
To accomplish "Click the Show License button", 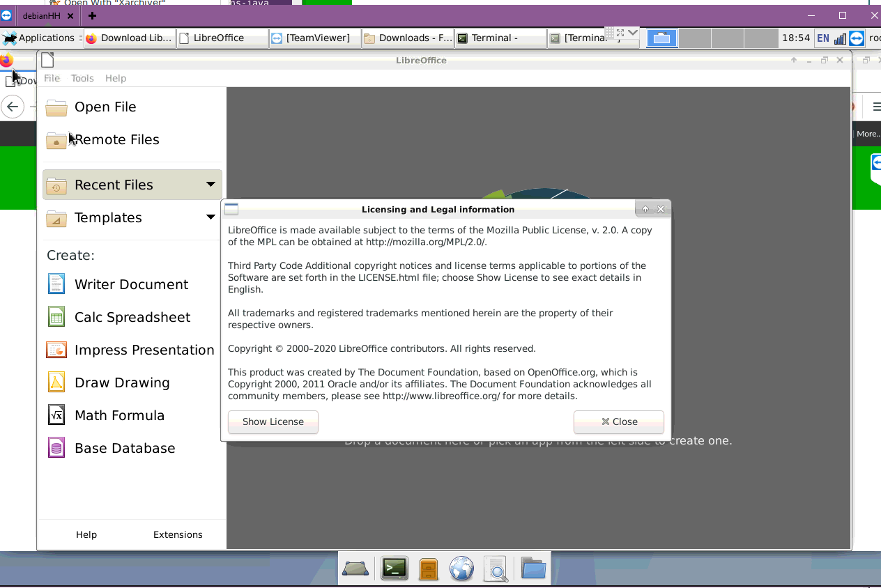I will point(273,421).
